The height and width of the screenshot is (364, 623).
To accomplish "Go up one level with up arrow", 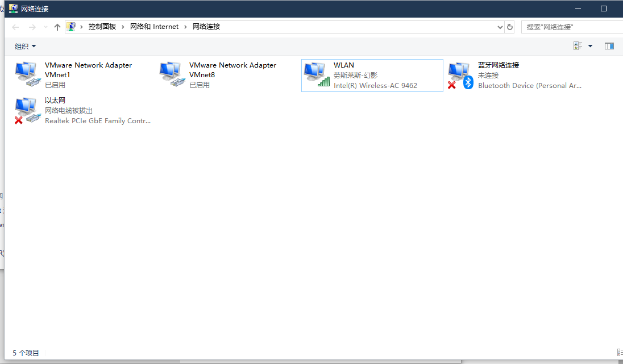I will coord(57,27).
